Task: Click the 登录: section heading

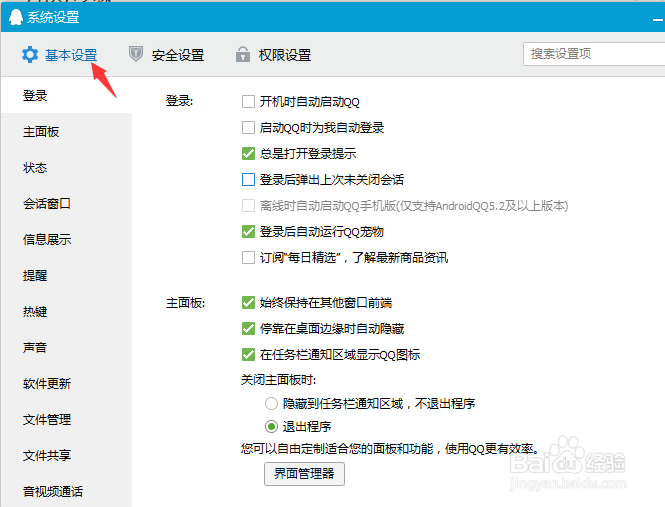Action: click(x=179, y=101)
